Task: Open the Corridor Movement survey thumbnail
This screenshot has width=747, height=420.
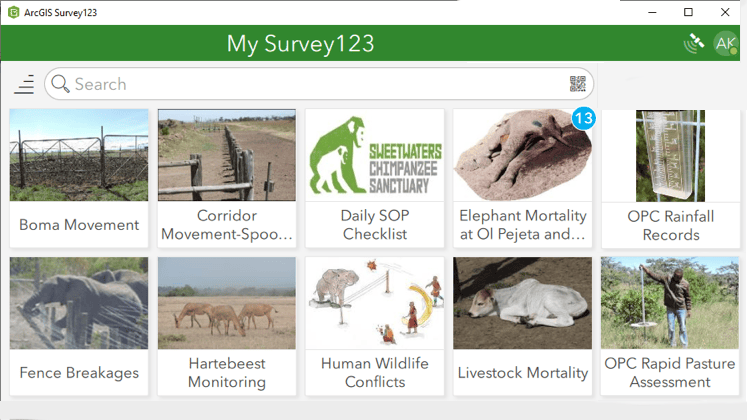Action: click(227, 156)
